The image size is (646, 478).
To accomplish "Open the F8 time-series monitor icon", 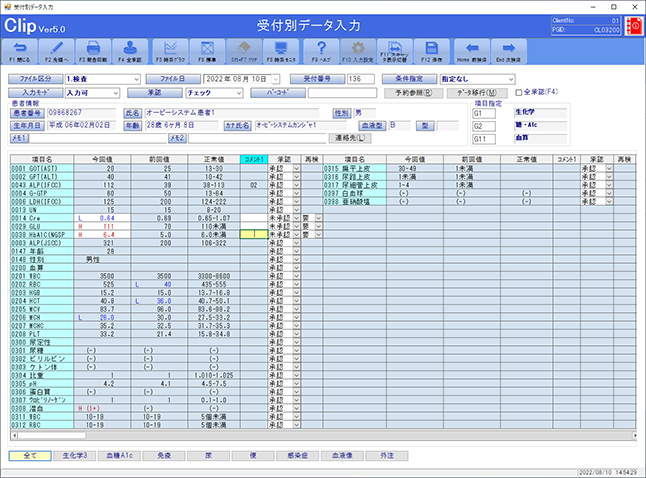I will pyautogui.click(x=281, y=52).
